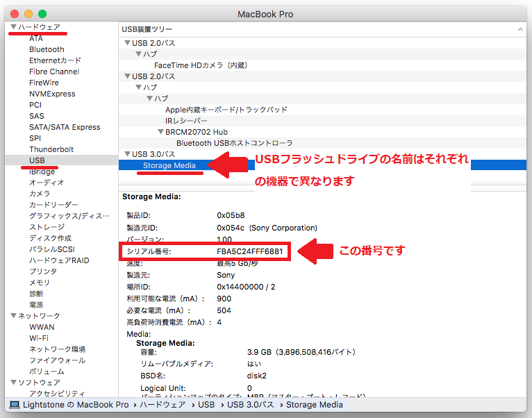The width and height of the screenshot is (532, 418).
Task: Click the 製品ID value 0x05b8
Action: coord(231,215)
